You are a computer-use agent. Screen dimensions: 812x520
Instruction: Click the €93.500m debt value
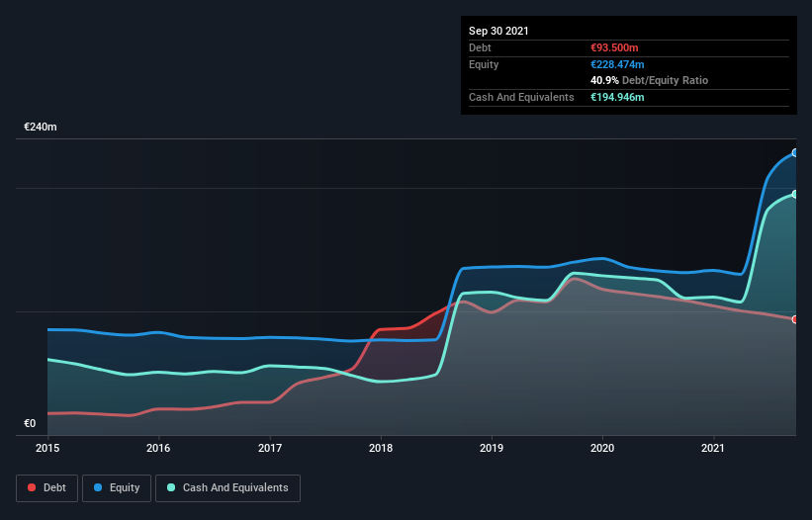coord(614,47)
